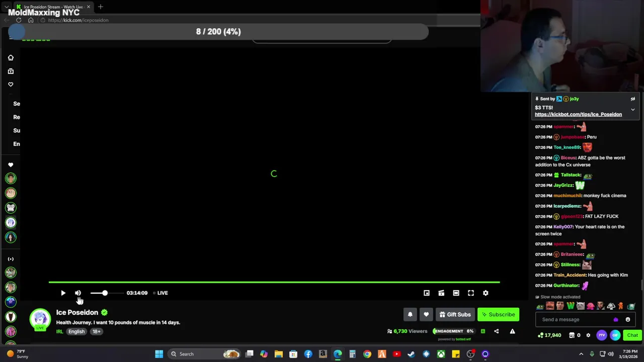The height and width of the screenshot is (362, 644).
Task: Insert the green W emote from quick emotes
Action: point(571,306)
